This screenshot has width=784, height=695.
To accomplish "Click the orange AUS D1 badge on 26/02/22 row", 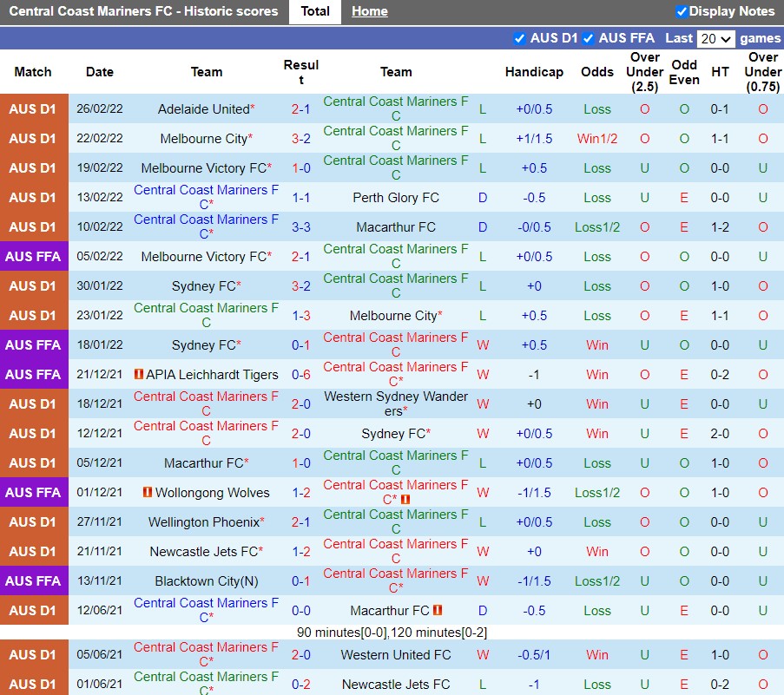I will click(x=34, y=109).
